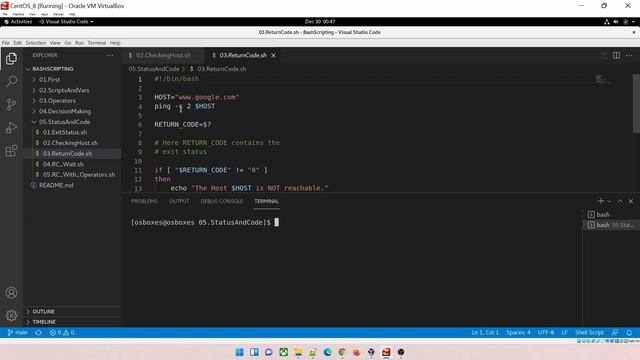
Task: Open the File menu in VS Code
Action: (6, 43)
